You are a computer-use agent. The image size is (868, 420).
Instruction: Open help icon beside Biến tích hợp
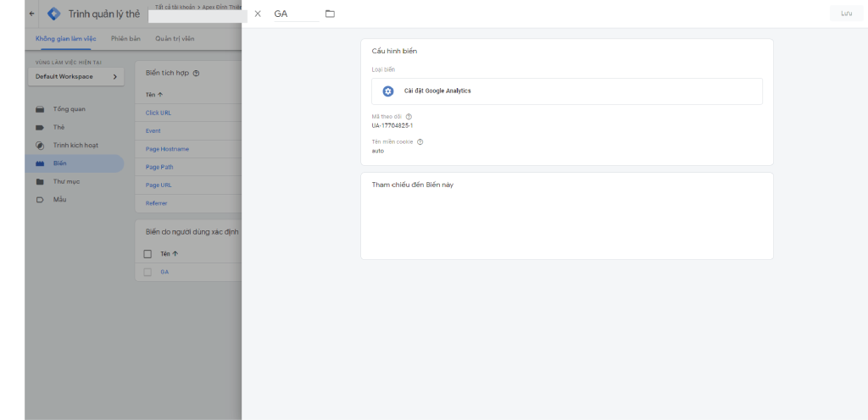196,74
